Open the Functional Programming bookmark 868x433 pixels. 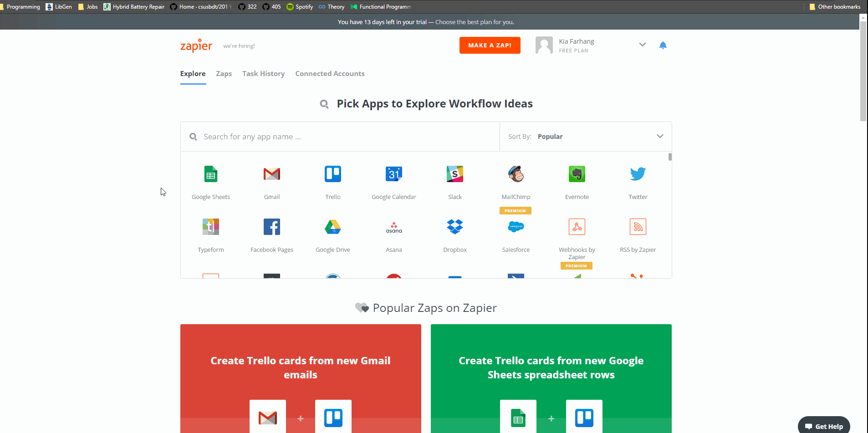[381, 7]
